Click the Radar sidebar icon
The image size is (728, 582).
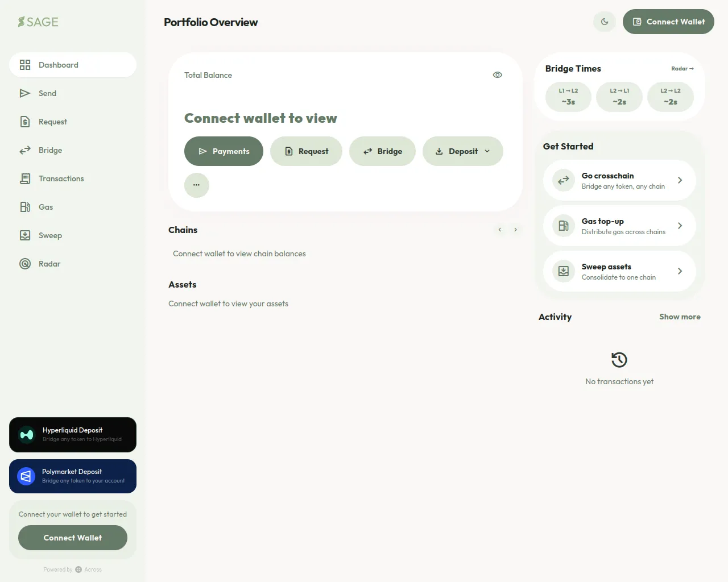point(25,264)
